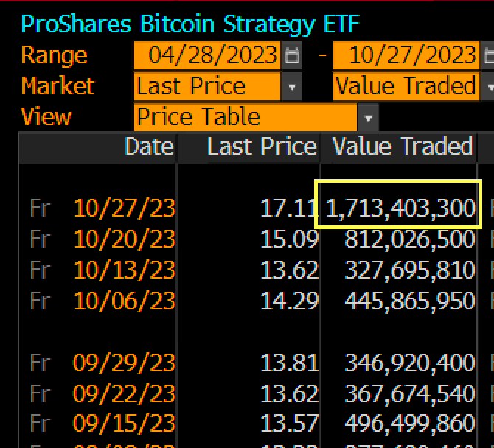494x448 pixels.
Task: Open the 10/13/23 date row
Action: (124, 270)
